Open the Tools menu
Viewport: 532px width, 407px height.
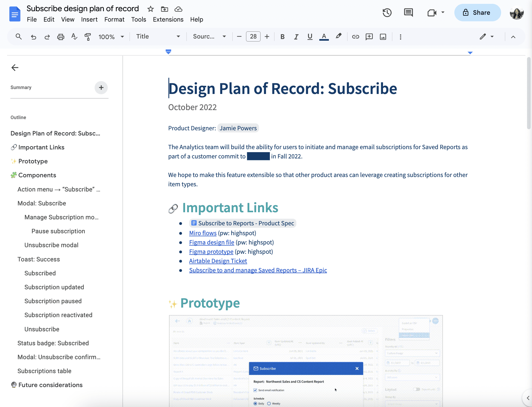coord(139,19)
